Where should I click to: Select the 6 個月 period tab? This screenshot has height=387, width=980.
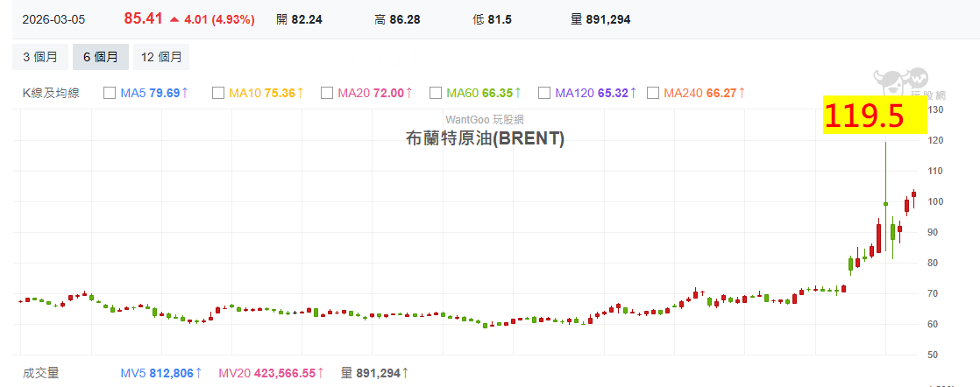pyautogui.click(x=100, y=57)
